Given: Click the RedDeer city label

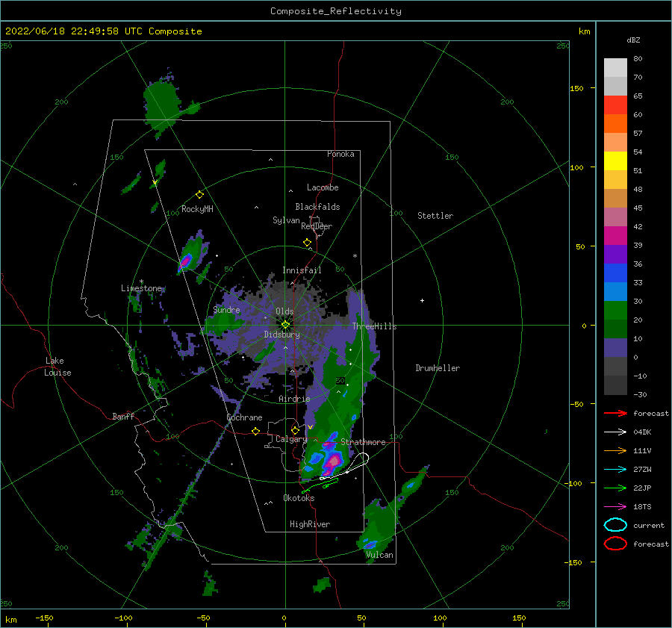Looking at the screenshot, I should coord(317,226).
